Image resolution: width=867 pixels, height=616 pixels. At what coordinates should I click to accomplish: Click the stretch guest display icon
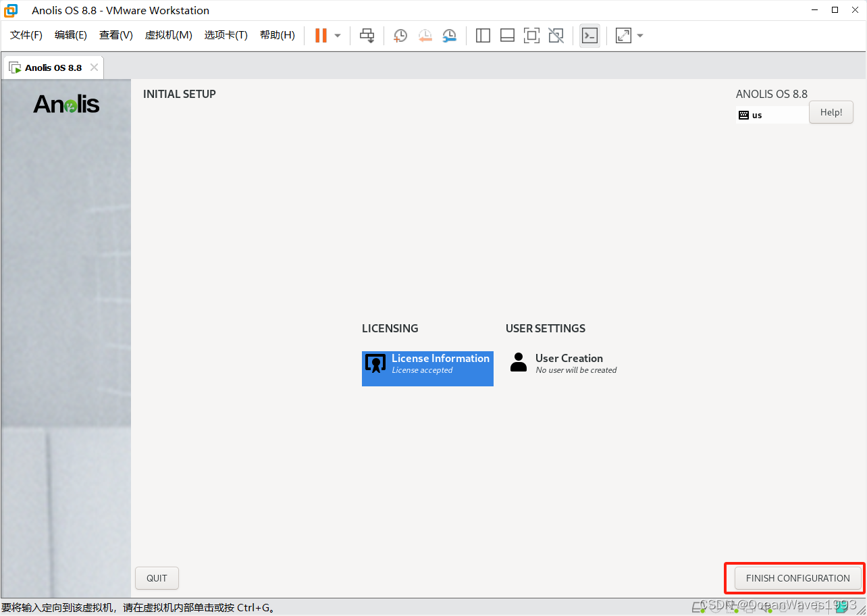[623, 35]
